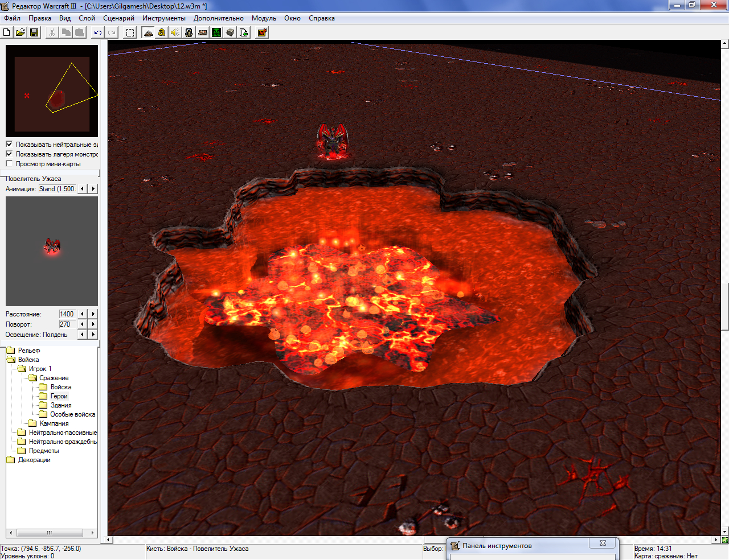Click the open map folder icon

(21, 32)
